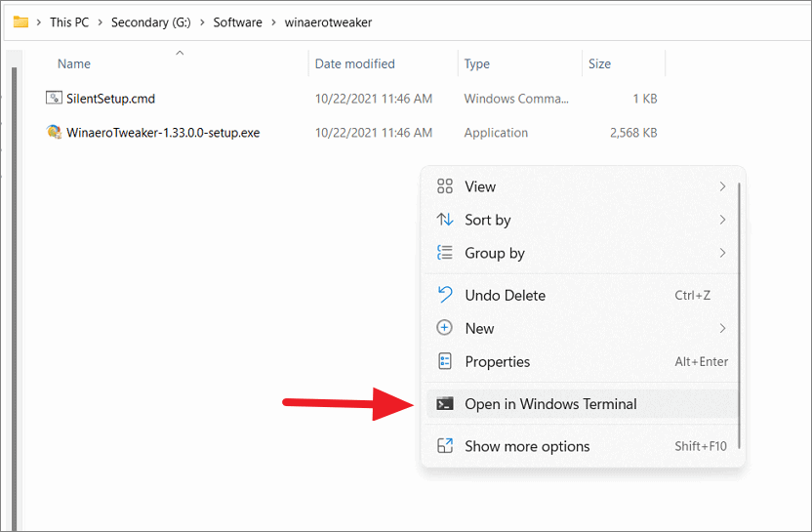
Task: Open dropdown chevron before This PC
Action: pyautogui.click(x=39, y=22)
